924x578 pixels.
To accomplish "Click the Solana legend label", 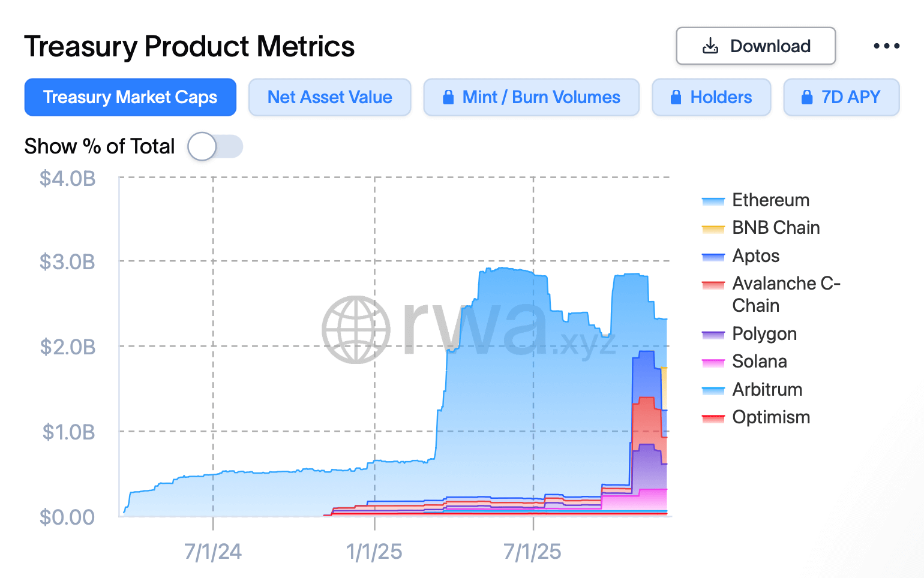I will 759,362.
